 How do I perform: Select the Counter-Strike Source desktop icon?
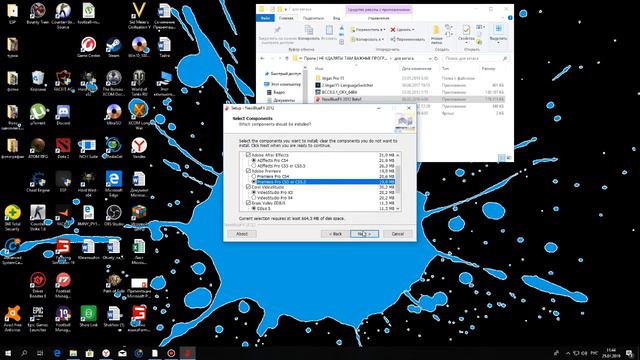(63, 16)
